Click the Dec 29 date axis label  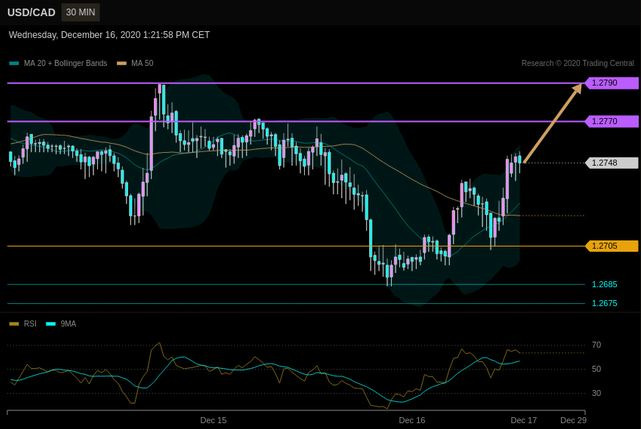click(573, 420)
